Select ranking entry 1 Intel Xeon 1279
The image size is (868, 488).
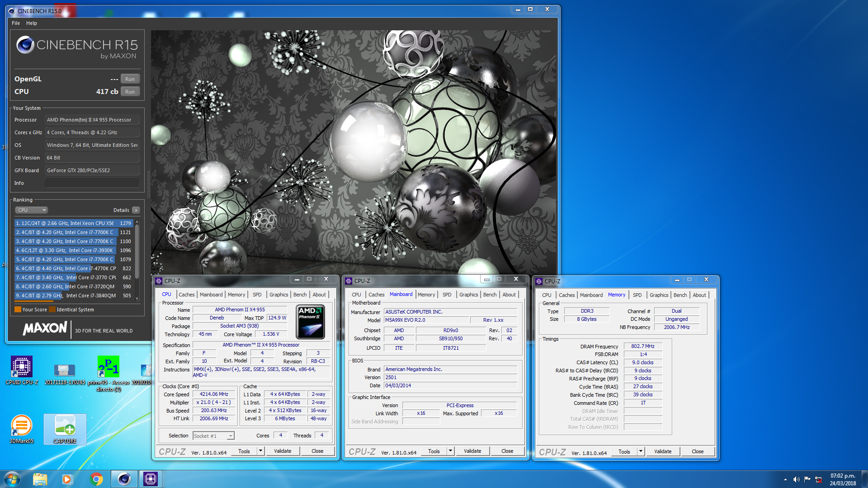pyautogui.click(x=73, y=223)
